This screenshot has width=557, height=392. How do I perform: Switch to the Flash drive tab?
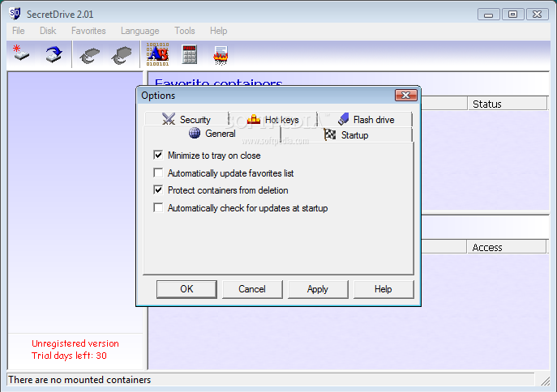coord(366,119)
